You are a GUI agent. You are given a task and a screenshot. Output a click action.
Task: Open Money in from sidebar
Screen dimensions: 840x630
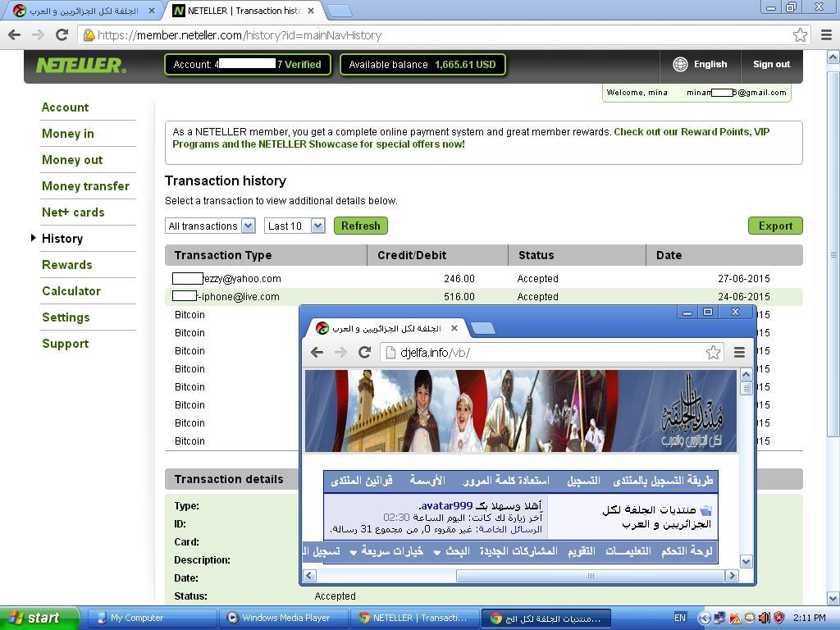click(67, 134)
